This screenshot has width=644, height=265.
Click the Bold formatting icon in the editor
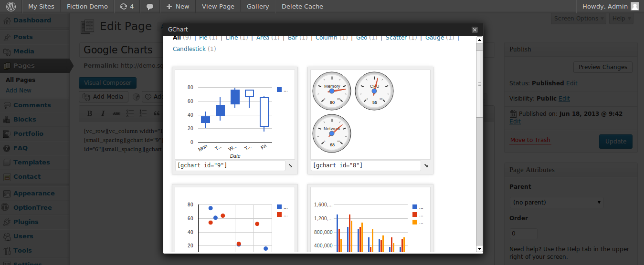89,113
